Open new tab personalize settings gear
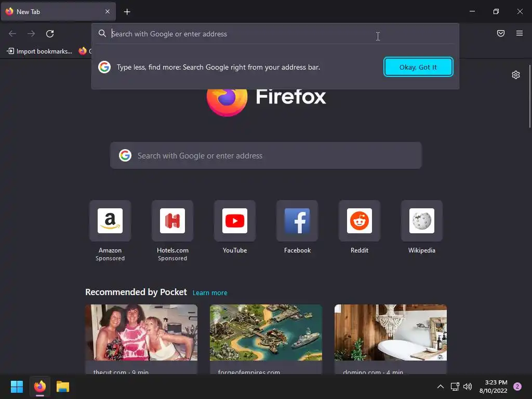Screen dimensions: 532x399 (x=516, y=75)
